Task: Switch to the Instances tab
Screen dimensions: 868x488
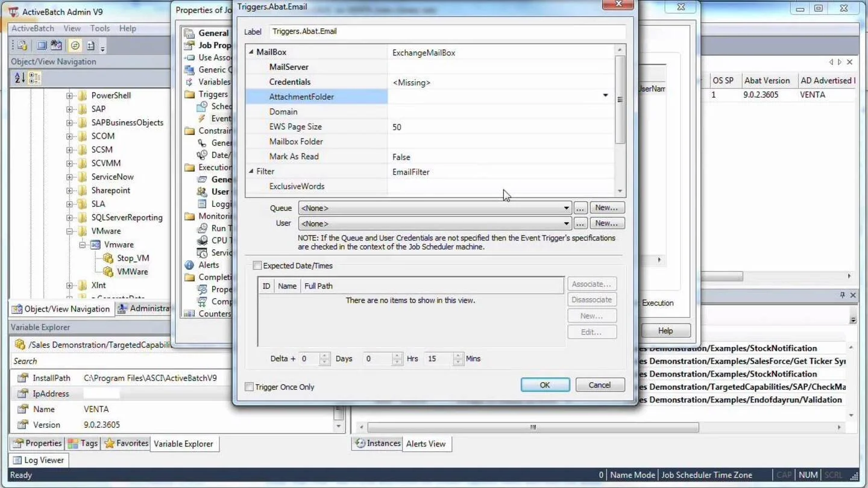Action: tap(377, 443)
